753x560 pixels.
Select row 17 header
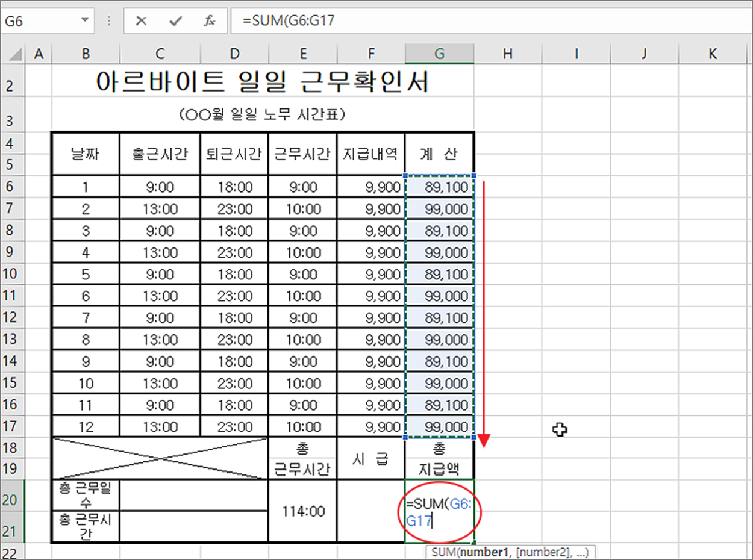point(13,426)
